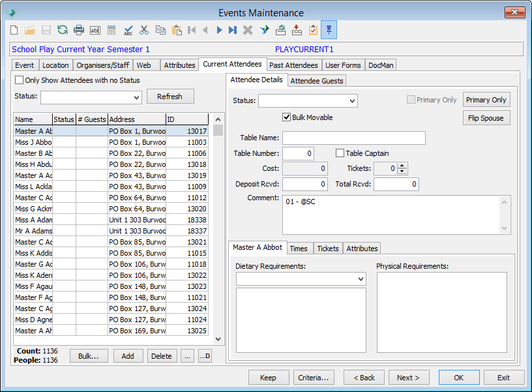Click the Primary Only button
Screen dimensions: 532x392
click(486, 100)
